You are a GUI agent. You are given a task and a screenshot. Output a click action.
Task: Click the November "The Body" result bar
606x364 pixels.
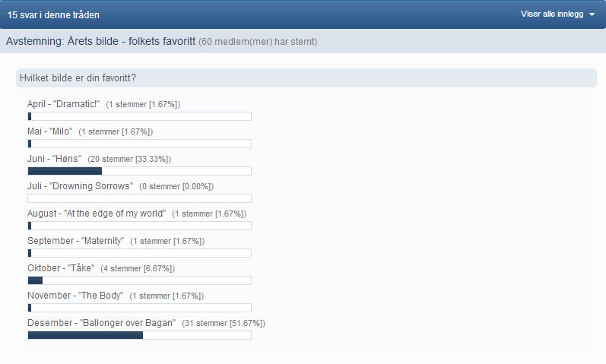[x=139, y=308]
